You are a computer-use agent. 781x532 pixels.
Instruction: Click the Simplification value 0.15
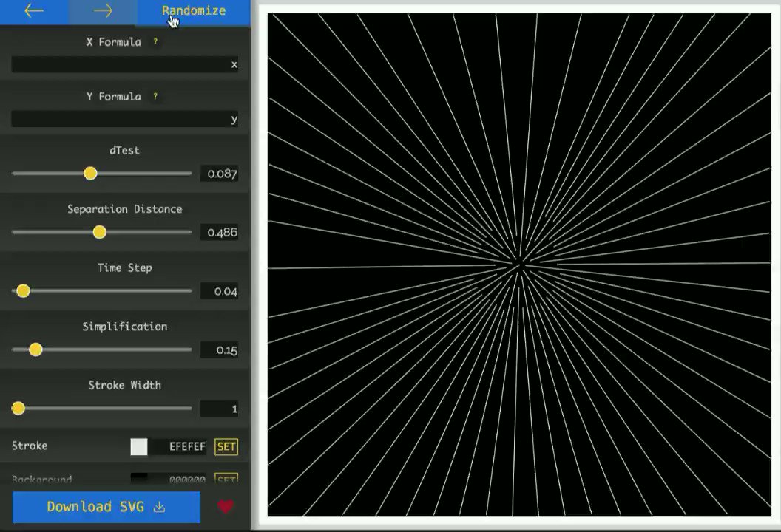click(x=219, y=349)
